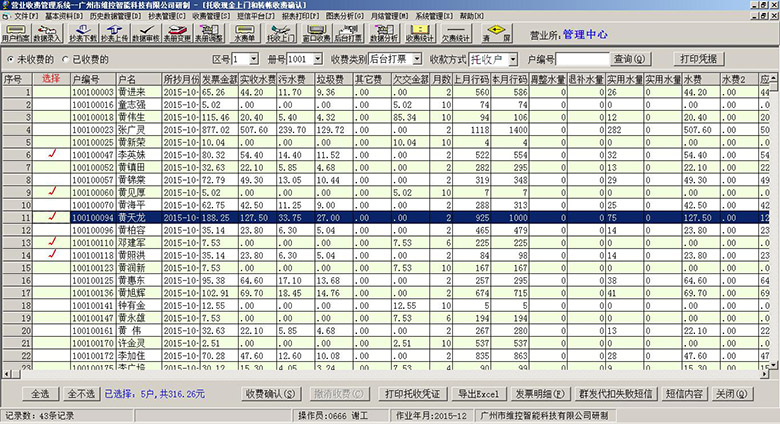Open the 基本资料 menu

point(64,16)
